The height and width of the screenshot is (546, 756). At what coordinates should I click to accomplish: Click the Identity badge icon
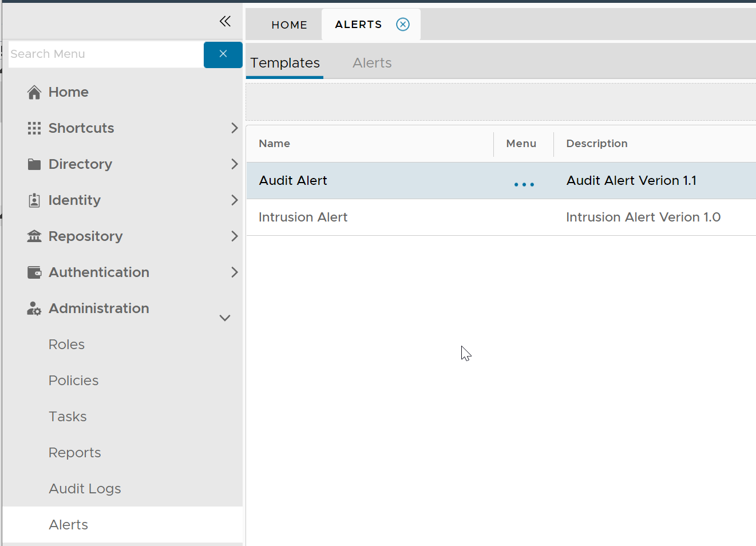pos(34,200)
